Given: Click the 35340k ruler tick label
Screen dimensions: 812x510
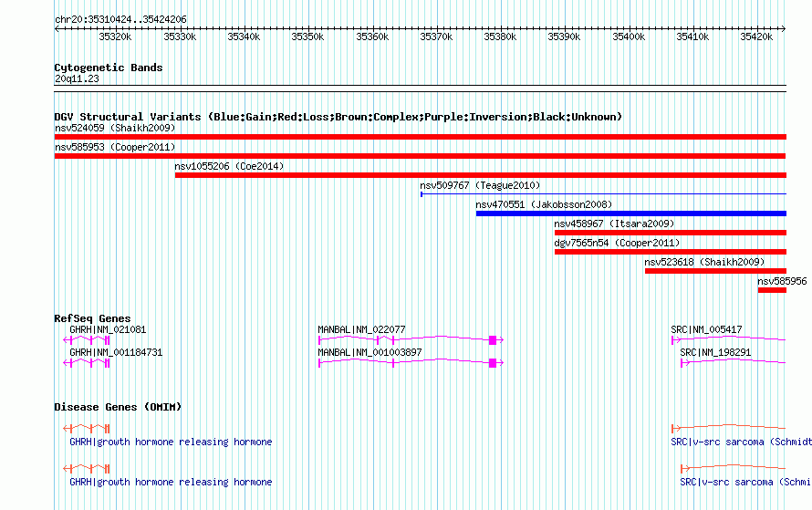Looking at the screenshot, I should 244,36.
